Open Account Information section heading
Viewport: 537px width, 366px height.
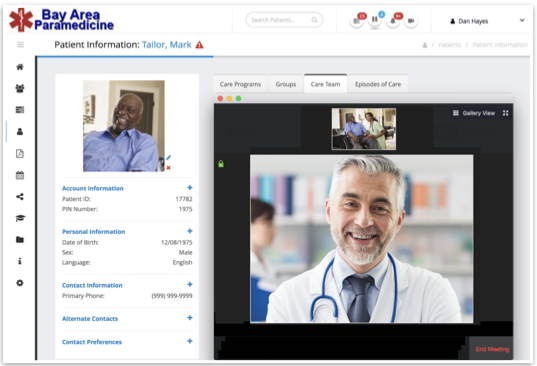point(92,188)
